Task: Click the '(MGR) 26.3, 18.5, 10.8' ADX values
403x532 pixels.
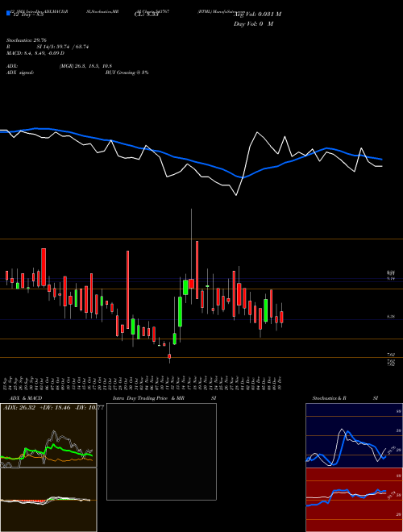Action: point(85,66)
